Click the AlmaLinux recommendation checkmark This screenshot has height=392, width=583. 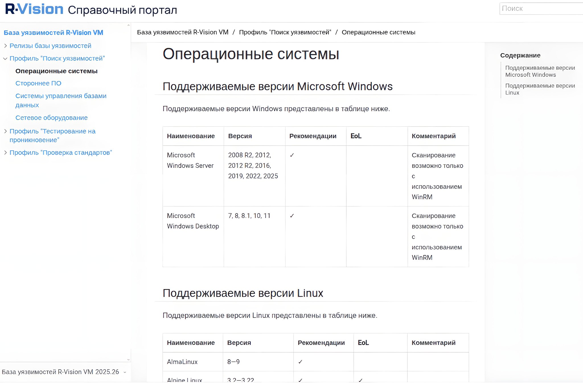pos(300,362)
